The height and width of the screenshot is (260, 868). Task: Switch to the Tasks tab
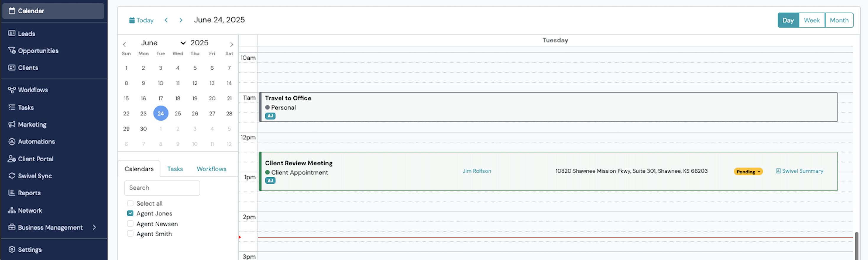coord(175,169)
